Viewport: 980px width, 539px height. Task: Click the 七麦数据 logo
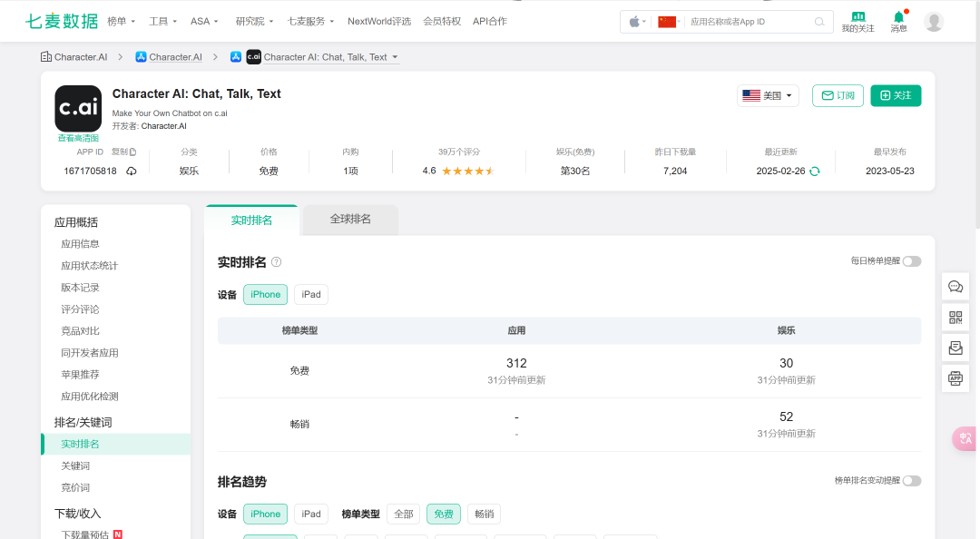click(x=62, y=21)
